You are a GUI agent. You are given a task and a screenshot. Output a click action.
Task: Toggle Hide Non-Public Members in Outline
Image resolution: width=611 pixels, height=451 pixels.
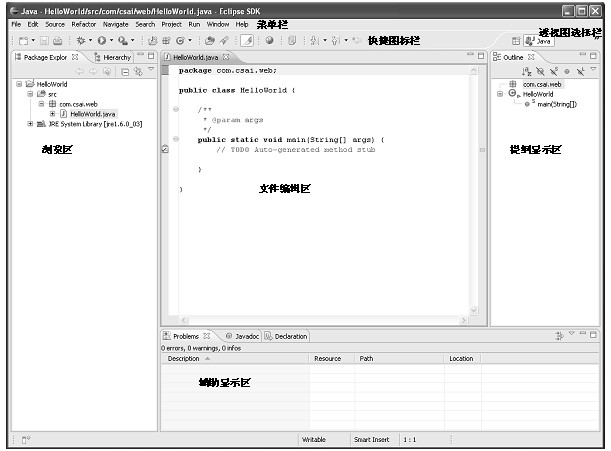click(567, 71)
